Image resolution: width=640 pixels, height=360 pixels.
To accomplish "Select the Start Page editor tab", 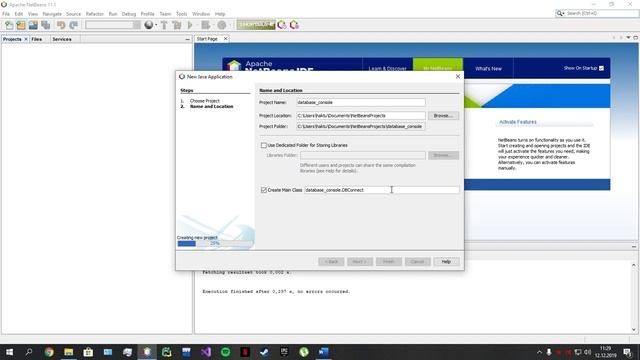I will click(x=207, y=39).
